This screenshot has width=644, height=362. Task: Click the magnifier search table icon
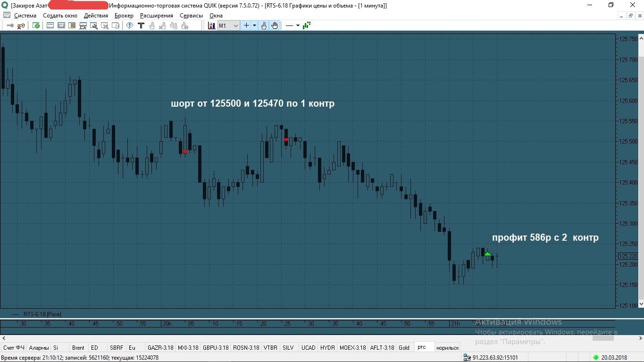[93, 25]
